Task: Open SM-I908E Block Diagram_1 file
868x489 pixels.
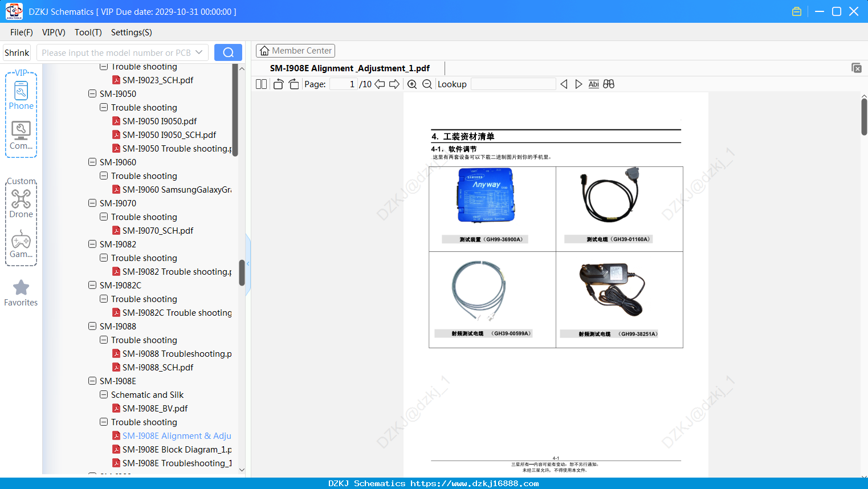Action: click(x=172, y=450)
